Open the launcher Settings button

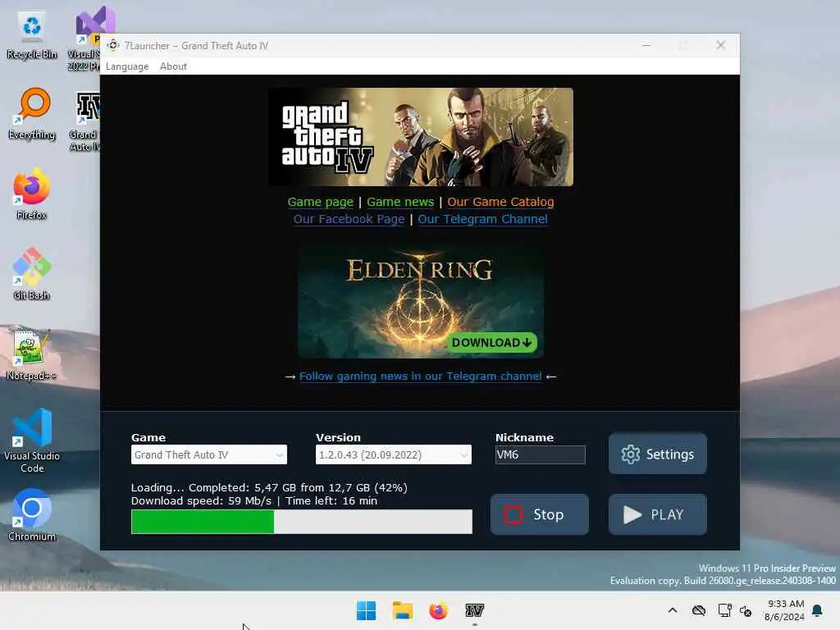point(657,454)
